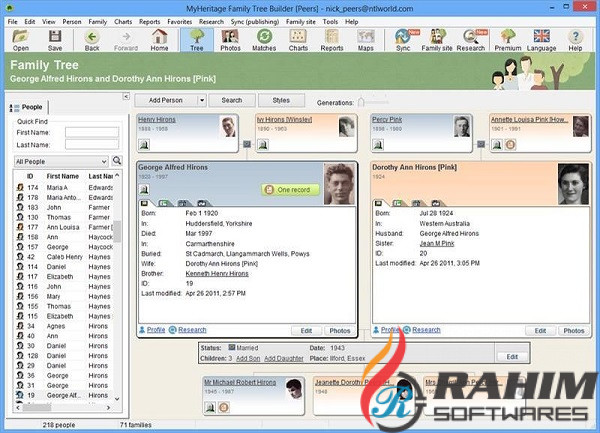Select the People tab
Image resolution: width=600 pixels, height=433 pixels.
point(27,107)
